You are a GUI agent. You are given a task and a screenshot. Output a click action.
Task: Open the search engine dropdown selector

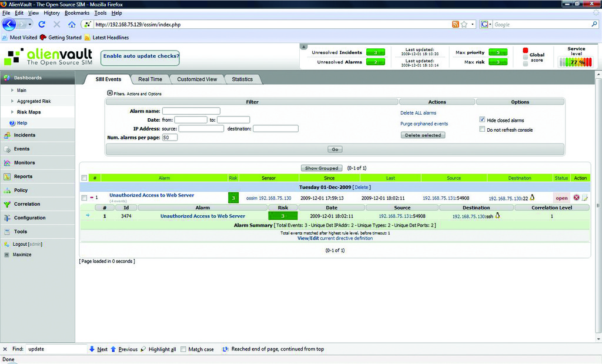pos(486,25)
